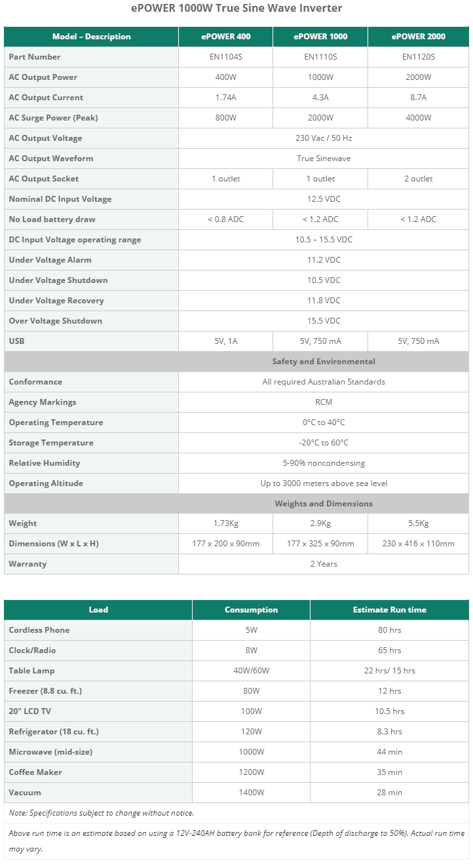
Task: Select the Coffee Maker load row
Action: coord(236,772)
